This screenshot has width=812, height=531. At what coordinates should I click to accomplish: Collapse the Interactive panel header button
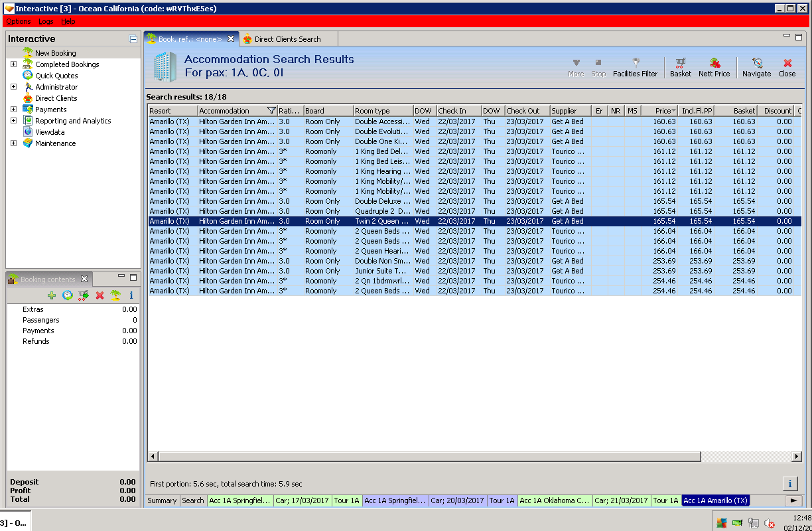133,39
